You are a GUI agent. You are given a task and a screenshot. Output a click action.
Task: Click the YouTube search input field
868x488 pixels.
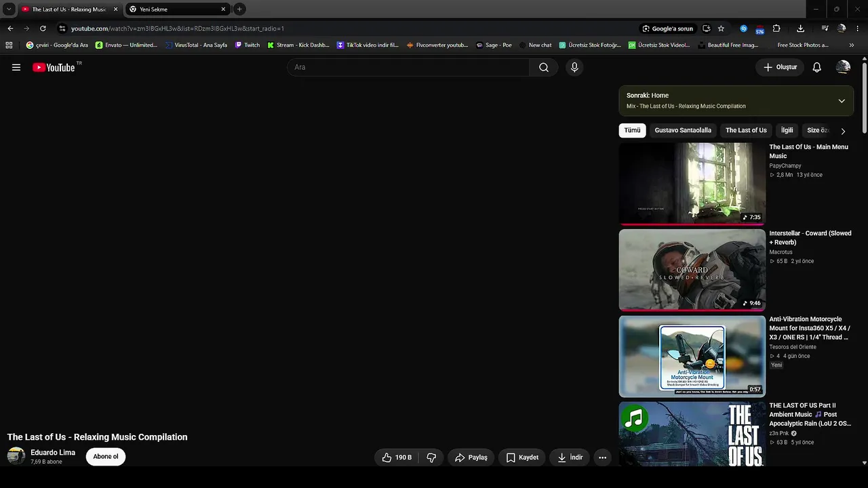[x=408, y=67]
